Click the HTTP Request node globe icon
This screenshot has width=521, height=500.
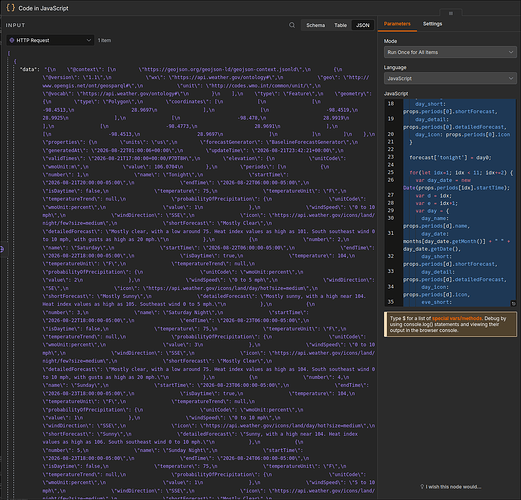12,40
